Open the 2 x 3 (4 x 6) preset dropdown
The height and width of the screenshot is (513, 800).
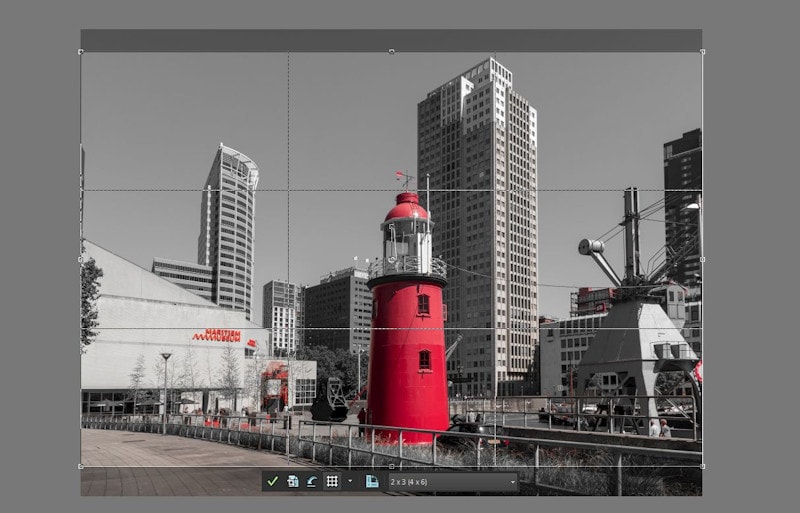(454, 481)
